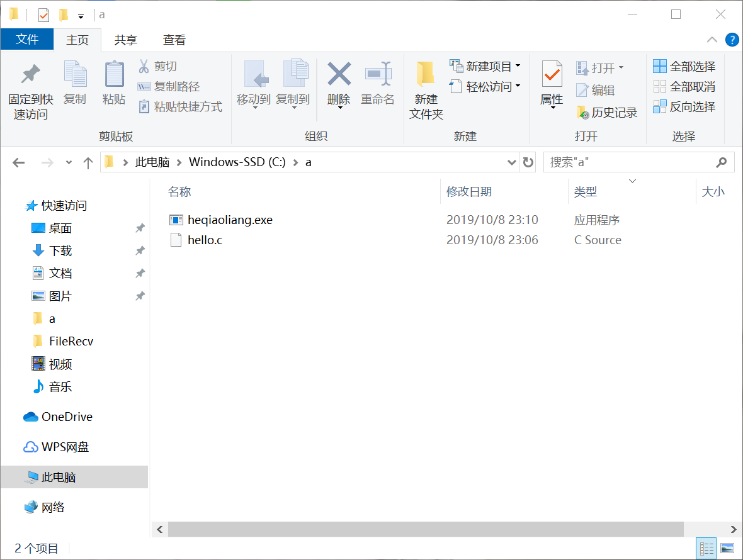743x560 pixels.
Task: Go back with the left arrow
Action: click(x=18, y=163)
